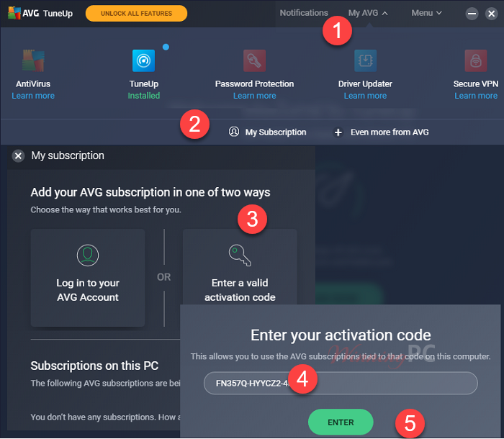This screenshot has width=504, height=439.
Task: Click the AVG Account avatar icon
Action: tap(88, 255)
